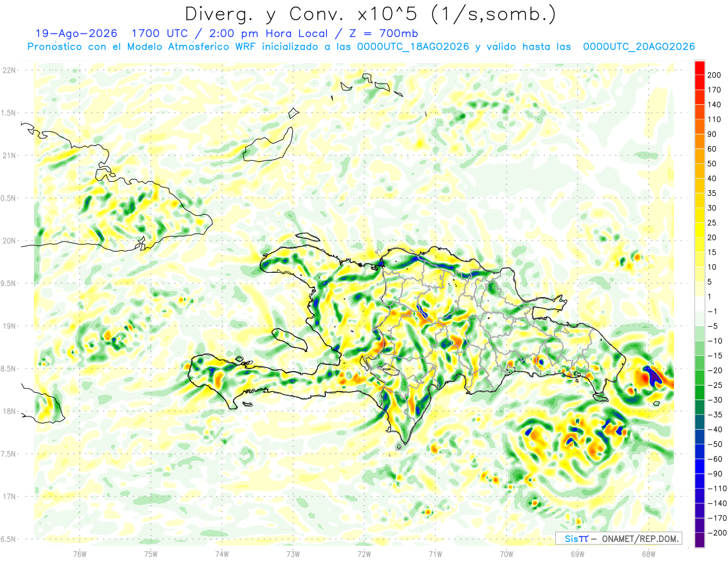This screenshot has height=562, width=728.
Task: Click the '20N' latitude label
Action: click(9, 241)
